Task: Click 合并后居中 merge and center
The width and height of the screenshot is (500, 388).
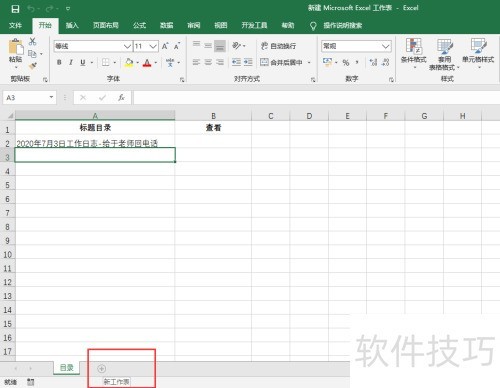Action: 281,62
